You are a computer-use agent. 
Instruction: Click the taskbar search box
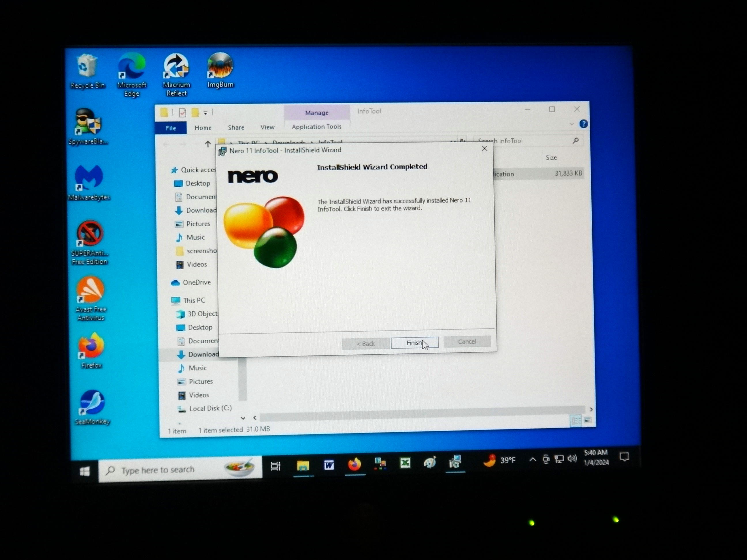[x=180, y=470]
